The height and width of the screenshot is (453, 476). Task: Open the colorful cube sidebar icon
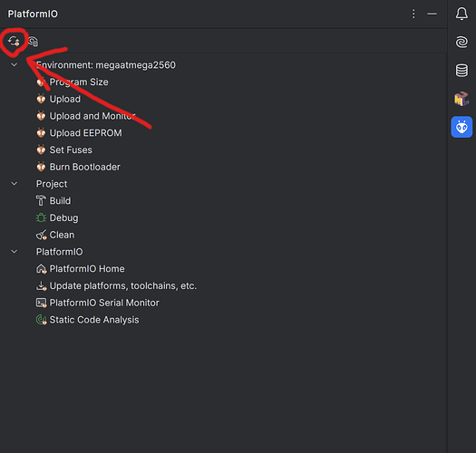tap(461, 99)
